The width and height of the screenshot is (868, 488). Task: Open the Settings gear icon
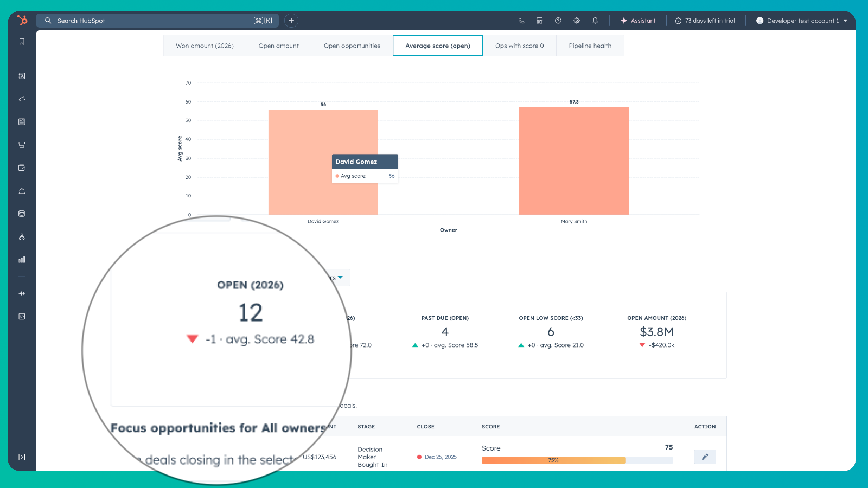coord(577,21)
